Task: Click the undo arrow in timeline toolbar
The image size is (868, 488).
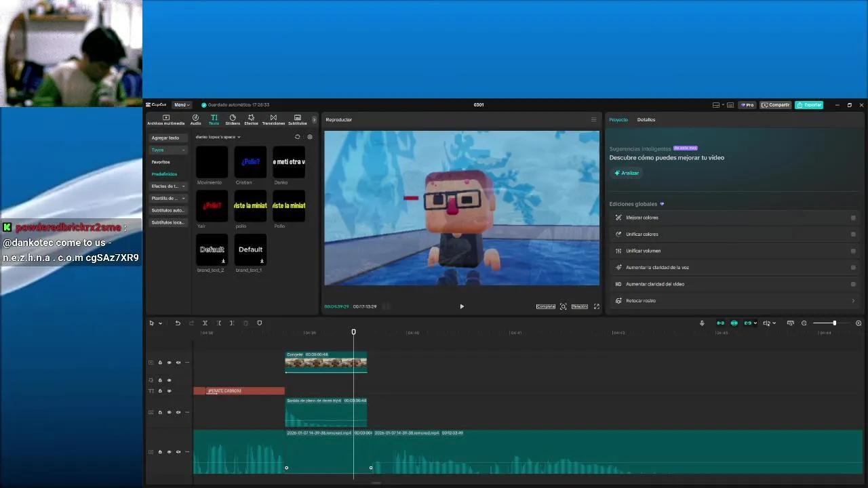Action: [x=178, y=323]
